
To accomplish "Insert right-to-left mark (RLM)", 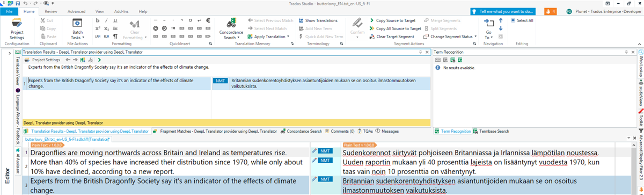I will coord(107,37).
